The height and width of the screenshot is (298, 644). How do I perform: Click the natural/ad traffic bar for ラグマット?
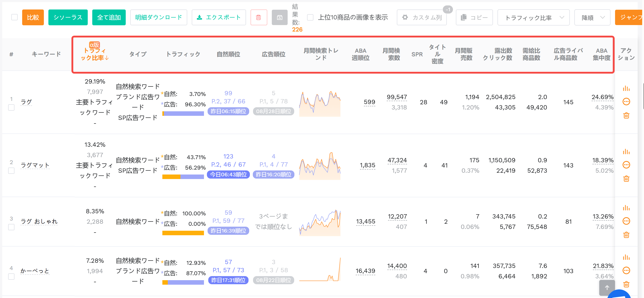click(x=183, y=177)
